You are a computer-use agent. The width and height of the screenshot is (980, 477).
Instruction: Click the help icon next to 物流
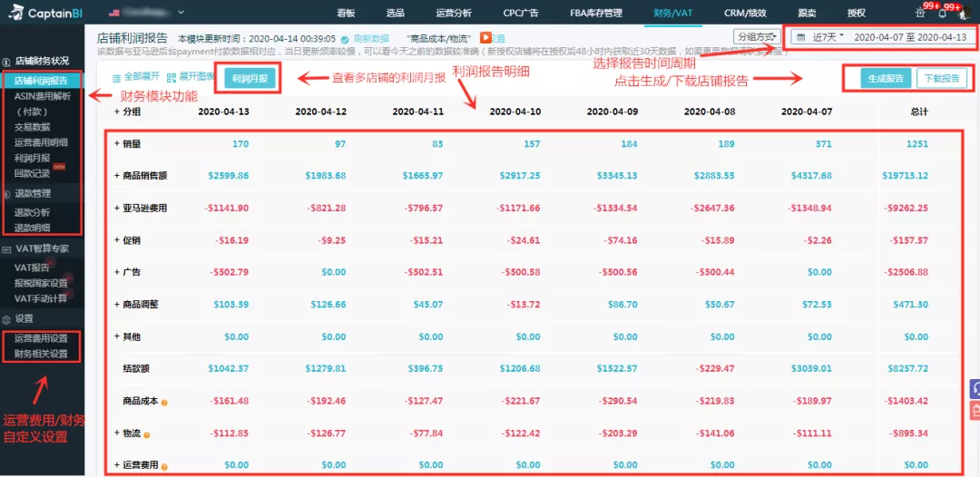(x=147, y=434)
